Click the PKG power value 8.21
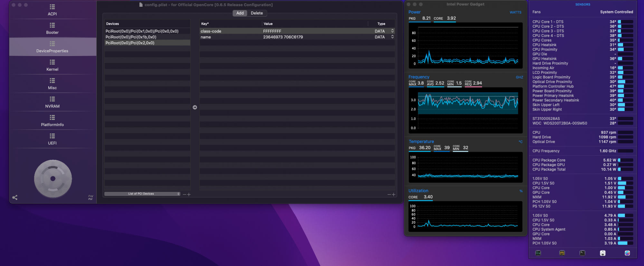 click(x=426, y=18)
